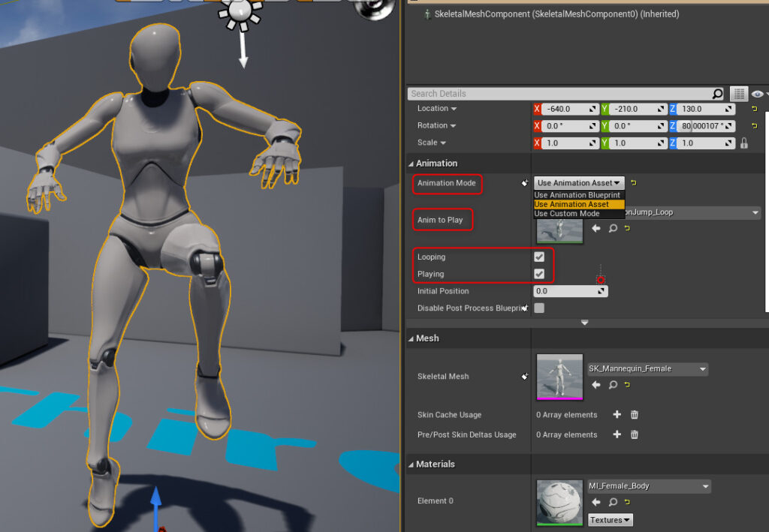Click the SkeletalMeshComponent icon in component list
Image resolution: width=769 pixels, height=532 pixels.
pos(427,14)
